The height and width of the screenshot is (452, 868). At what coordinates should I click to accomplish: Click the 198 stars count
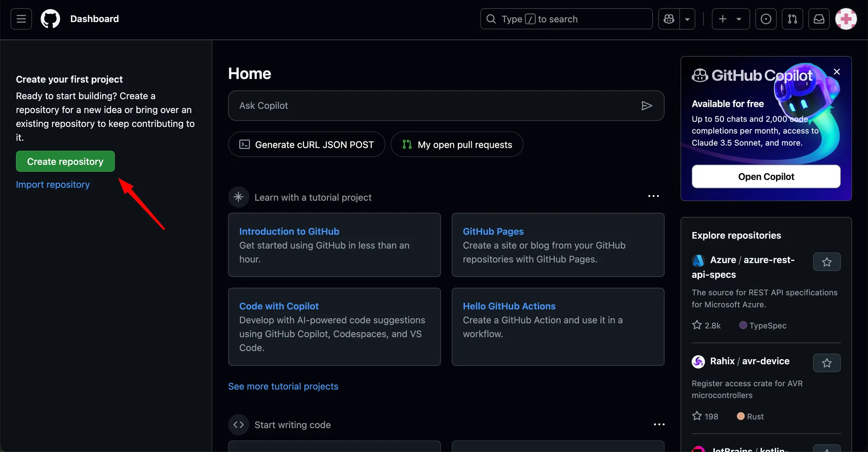tap(705, 416)
